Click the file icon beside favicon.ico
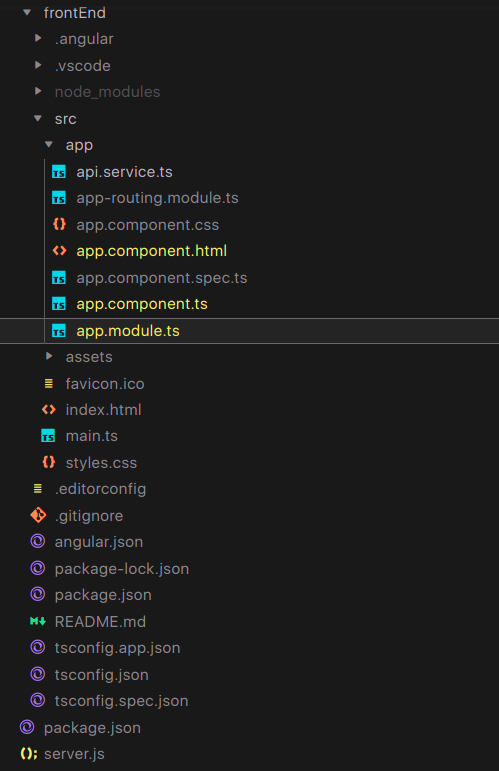This screenshot has height=771, width=499. click(48, 383)
